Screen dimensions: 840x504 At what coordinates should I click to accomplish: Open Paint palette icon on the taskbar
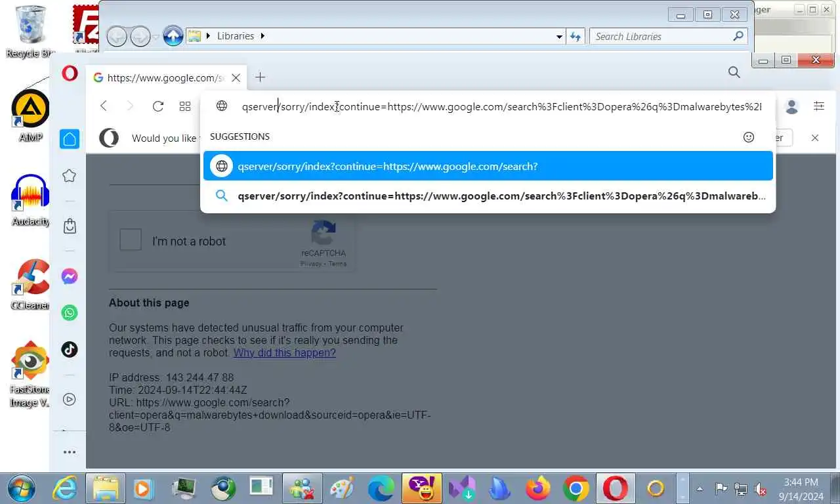tap(341, 488)
